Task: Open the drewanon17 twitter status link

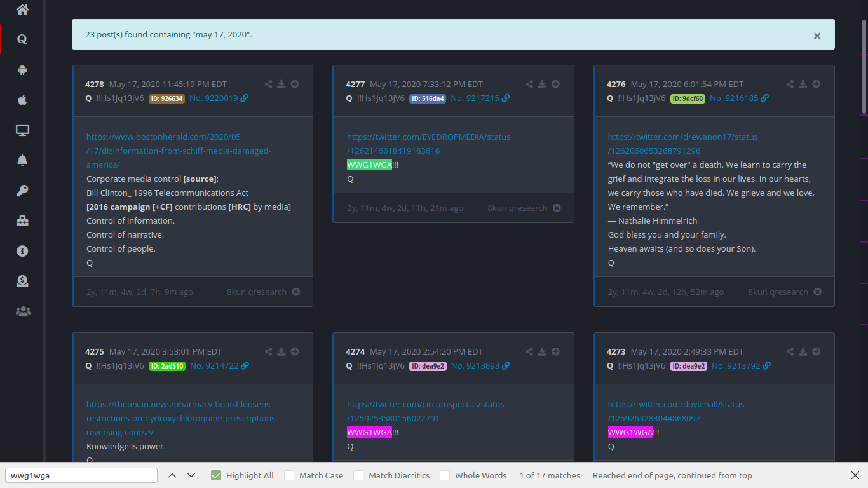Action: (683, 144)
